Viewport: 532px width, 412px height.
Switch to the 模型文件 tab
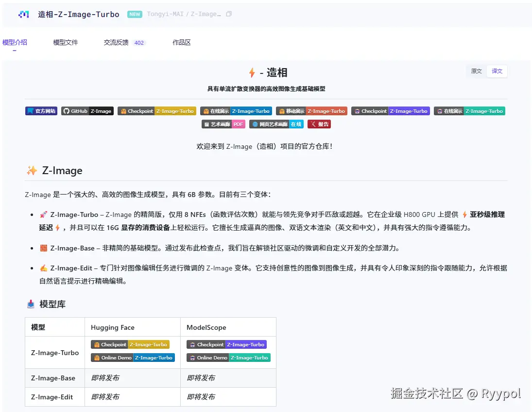(x=65, y=42)
